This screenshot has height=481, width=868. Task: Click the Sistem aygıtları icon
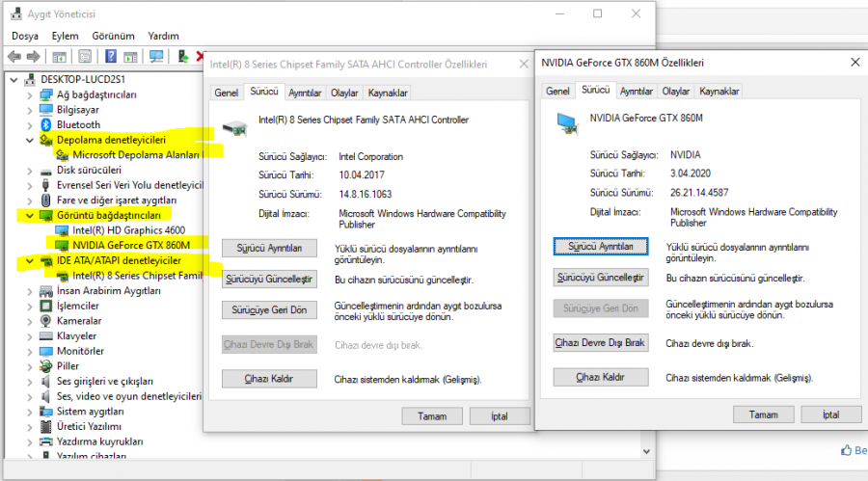tap(46, 412)
